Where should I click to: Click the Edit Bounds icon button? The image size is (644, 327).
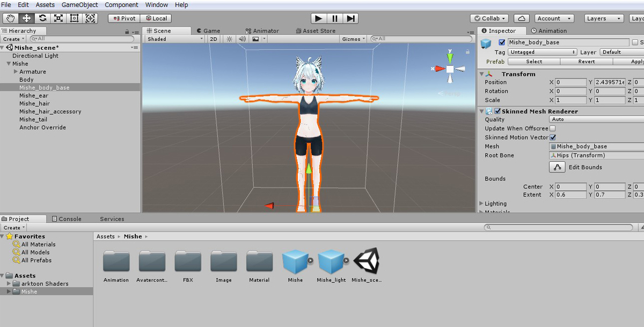558,167
